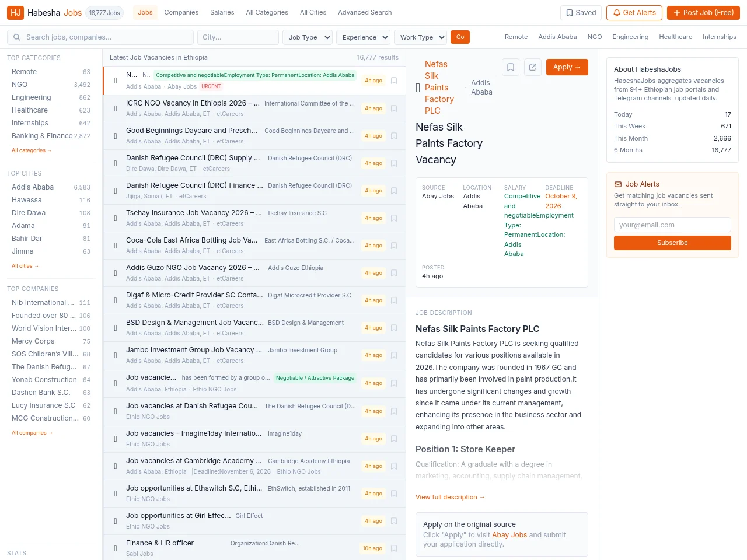
Task: Select Hawassa in Top Cities
Action: click(x=51, y=200)
